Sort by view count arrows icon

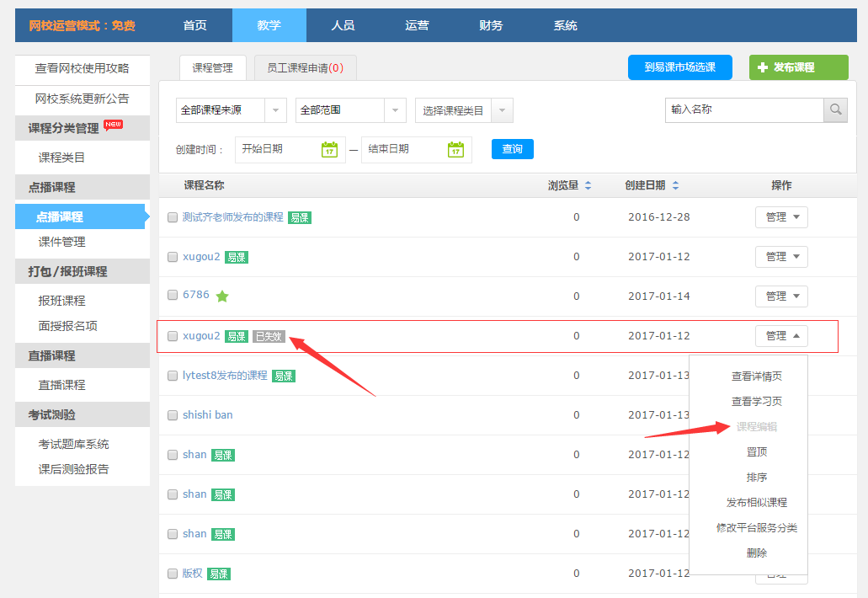588,185
